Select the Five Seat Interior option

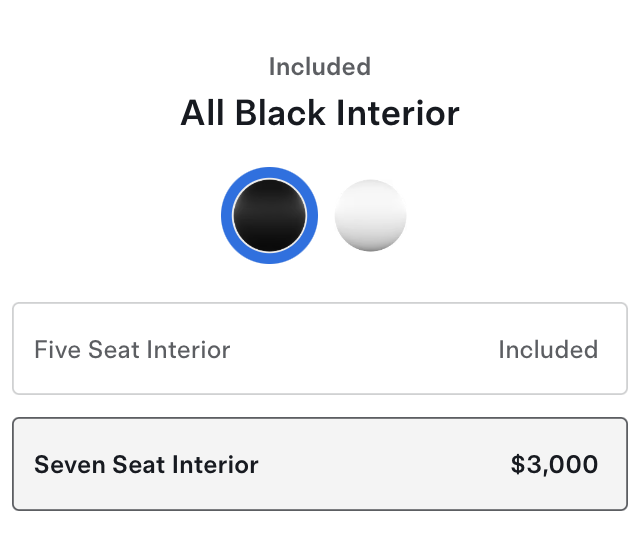click(x=320, y=349)
